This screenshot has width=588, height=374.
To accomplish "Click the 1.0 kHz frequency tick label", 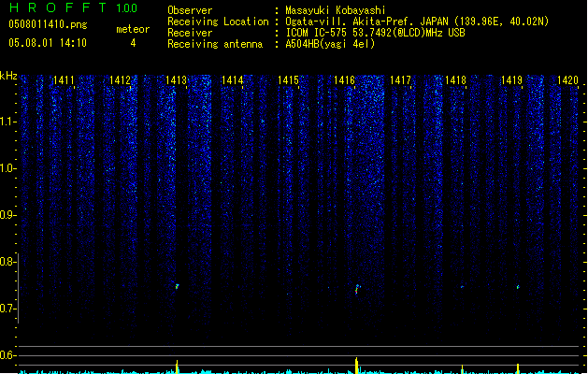I will [x=7, y=168].
